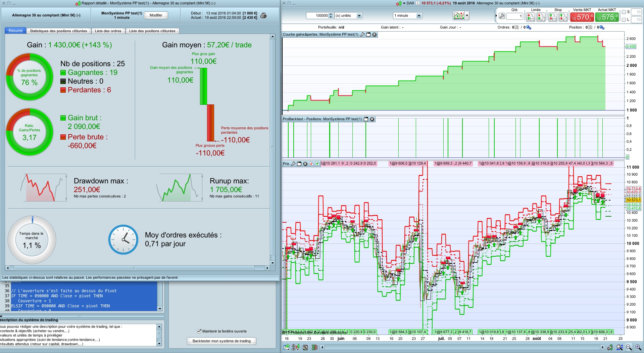Open Liste des positions clôturées tab

152,31
